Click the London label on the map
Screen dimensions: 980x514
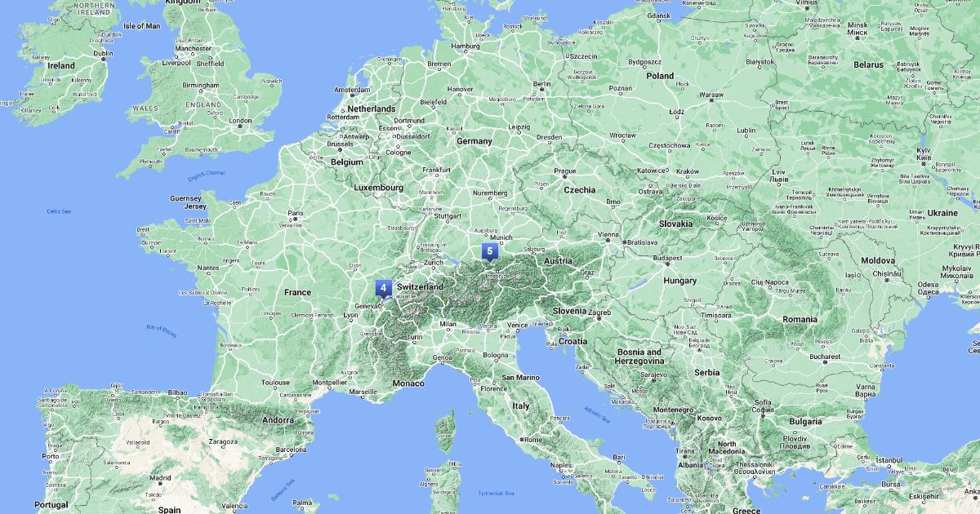[x=240, y=121]
